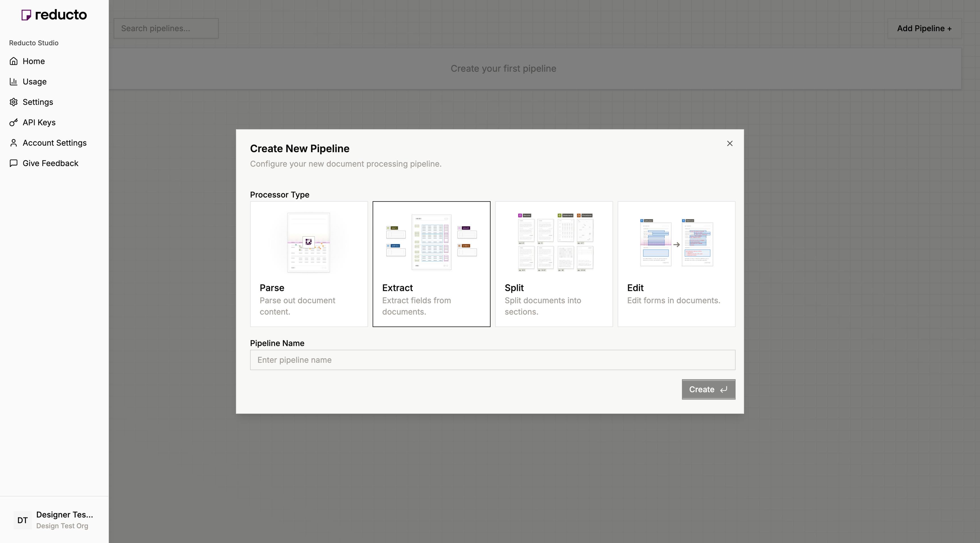Click the Create New Pipeline heading
Screen dimensions: 980x543
(x=300, y=149)
